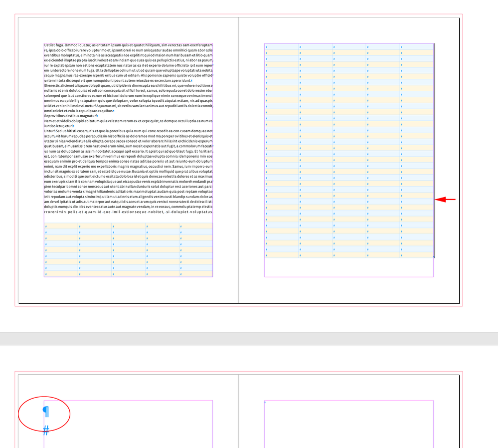The image size is (498, 448).
Task: Click the line beginning "quatibusam, simusanissit rem nest"
Action: pyautogui.click(x=128, y=146)
